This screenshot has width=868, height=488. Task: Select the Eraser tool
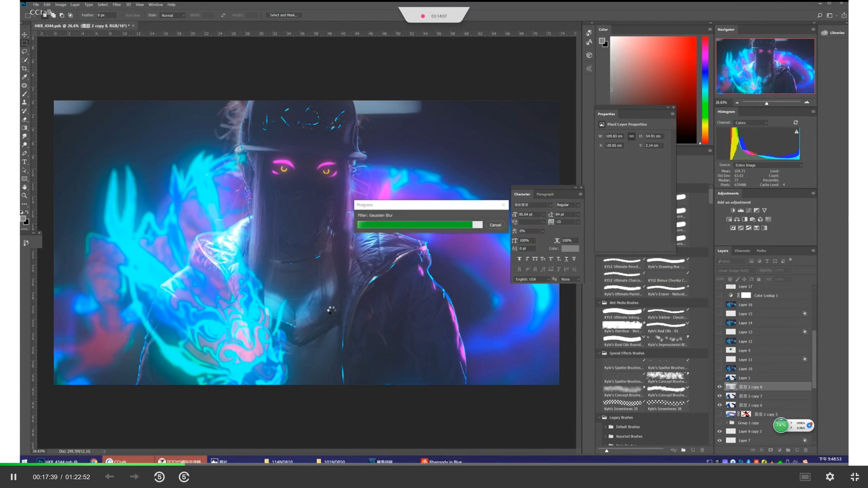(x=24, y=119)
